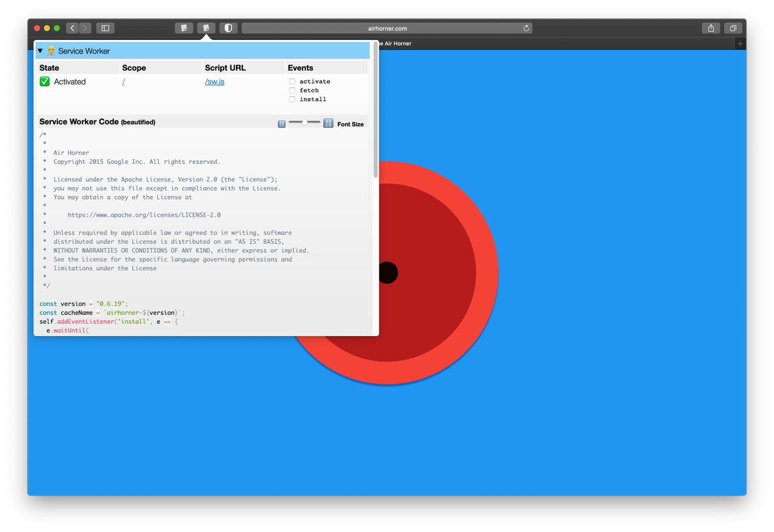Click the forward navigation arrow
This screenshot has width=774, height=532.
(86, 28)
